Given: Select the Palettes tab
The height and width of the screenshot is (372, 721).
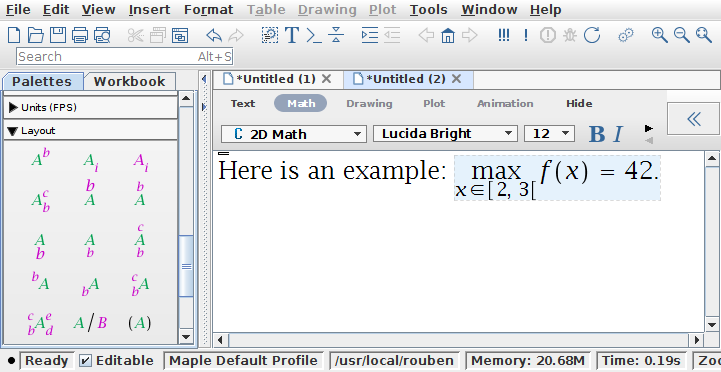Looking at the screenshot, I should click(42, 81).
